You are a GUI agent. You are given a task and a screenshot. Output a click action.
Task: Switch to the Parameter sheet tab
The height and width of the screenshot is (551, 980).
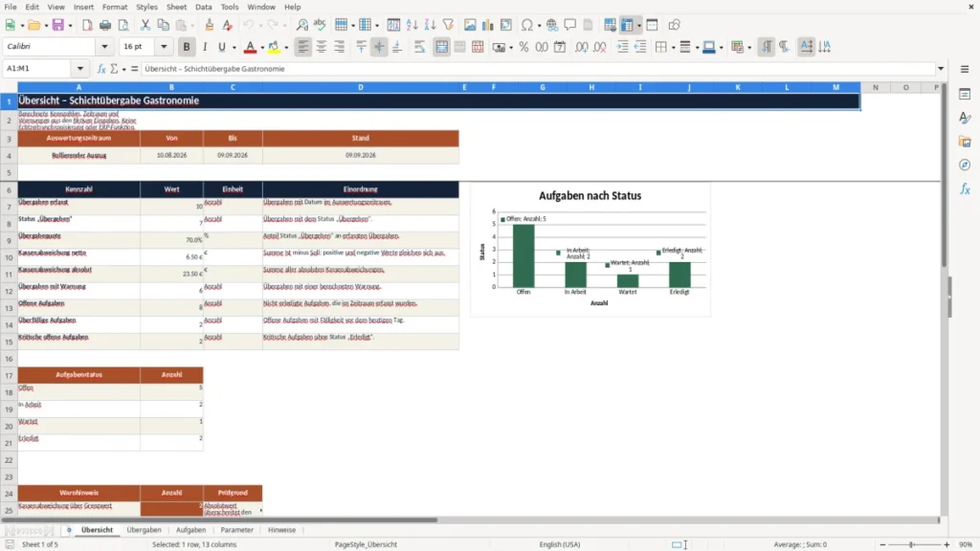click(237, 530)
